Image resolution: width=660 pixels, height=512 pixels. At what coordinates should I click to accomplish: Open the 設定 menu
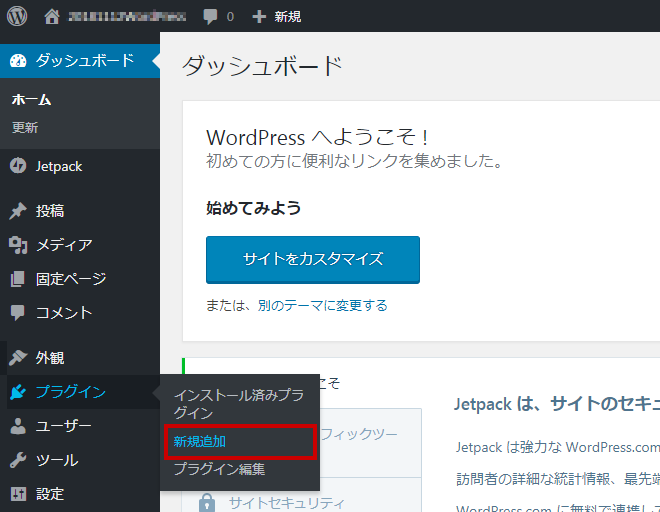point(80,494)
